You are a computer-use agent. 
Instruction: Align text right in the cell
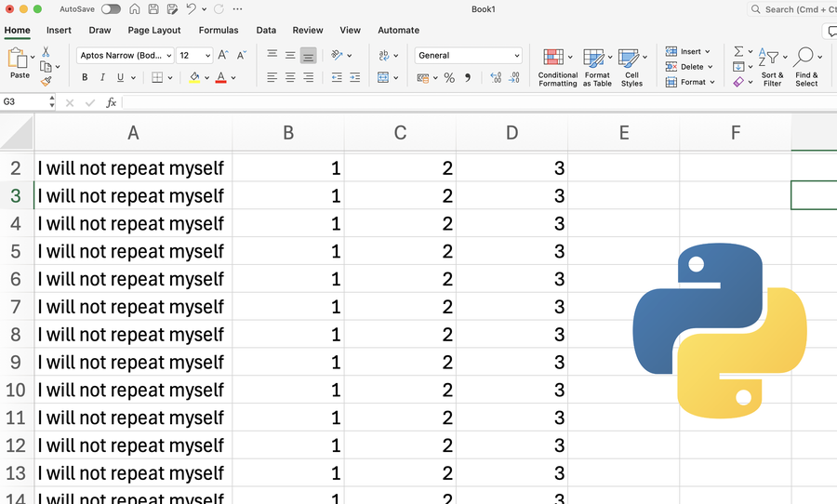(309, 77)
